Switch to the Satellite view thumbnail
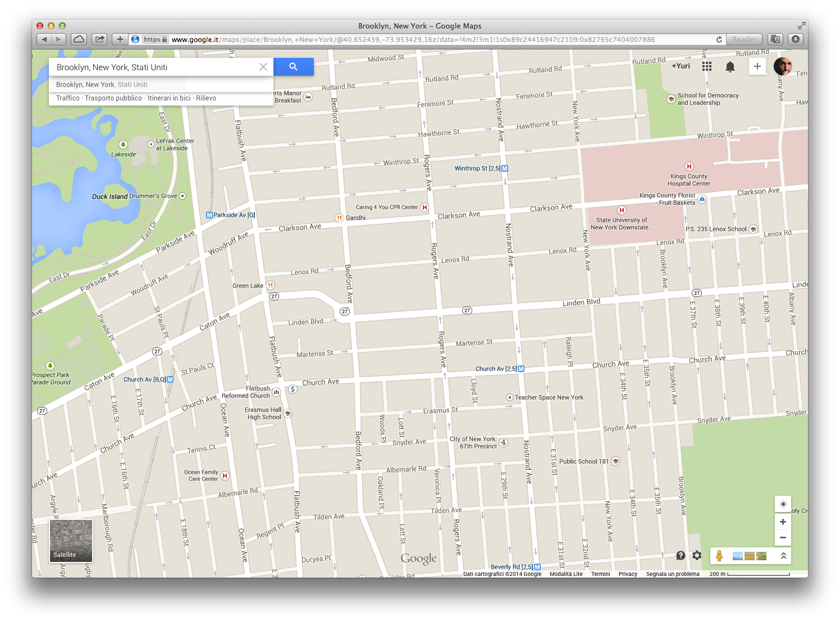 [x=71, y=541]
